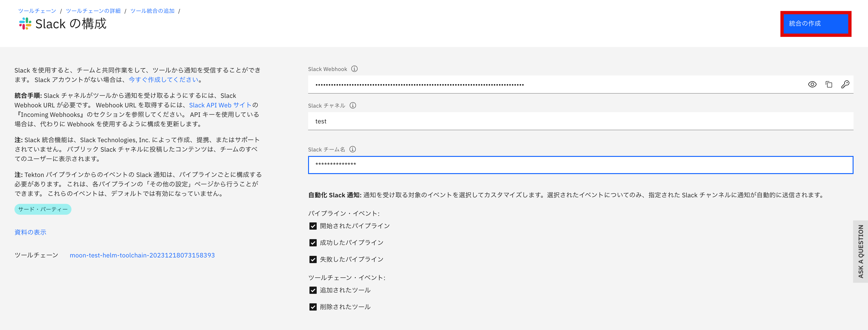Navigate to ツールチェーンの詳細 breadcrumb
Screen dimensions: 868x330
click(93, 10)
